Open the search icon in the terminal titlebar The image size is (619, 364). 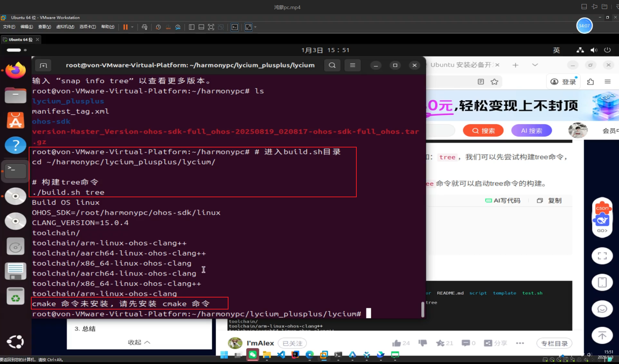(x=332, y=65)
